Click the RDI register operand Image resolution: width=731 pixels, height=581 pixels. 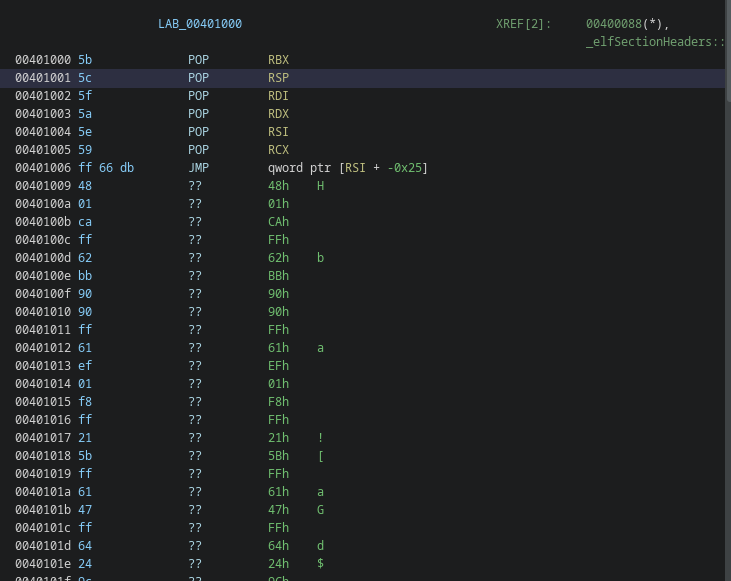point(278,96)
